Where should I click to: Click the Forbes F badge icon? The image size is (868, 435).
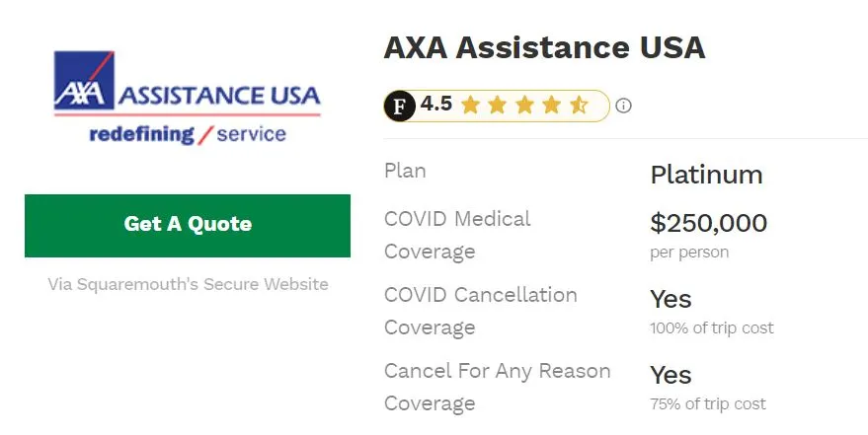click(x=400, y=106)
